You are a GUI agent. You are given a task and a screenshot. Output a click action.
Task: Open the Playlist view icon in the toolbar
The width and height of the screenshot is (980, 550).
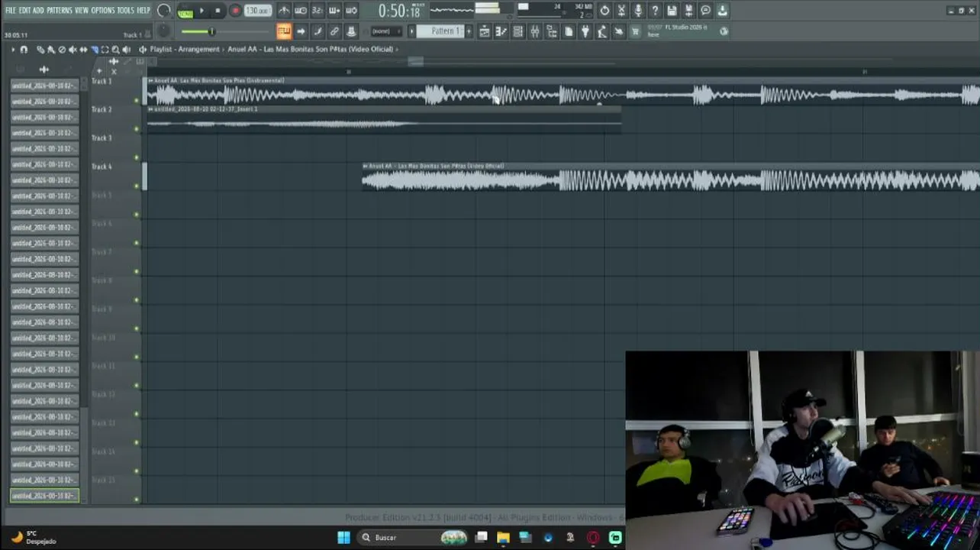point(484,31)
